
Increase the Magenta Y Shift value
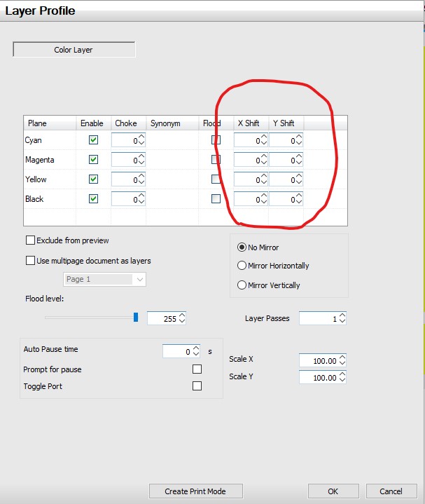tap(299, 157)
